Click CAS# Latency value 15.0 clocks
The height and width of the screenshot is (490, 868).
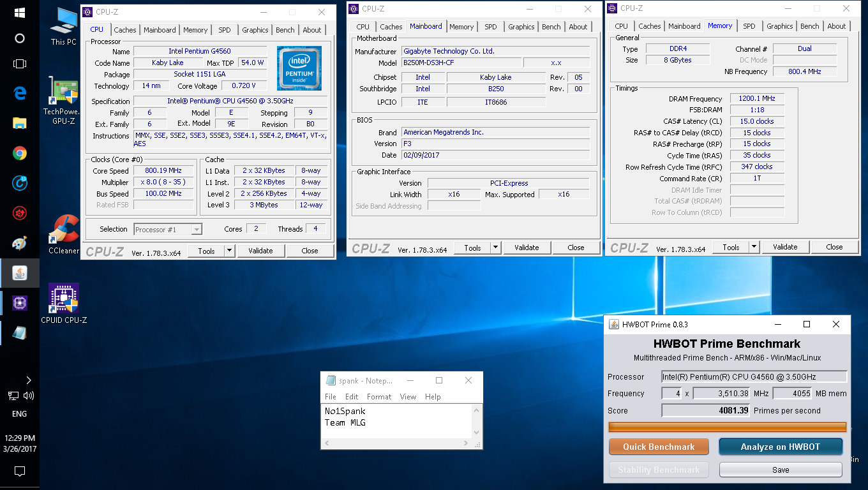(x=756, y=121)
